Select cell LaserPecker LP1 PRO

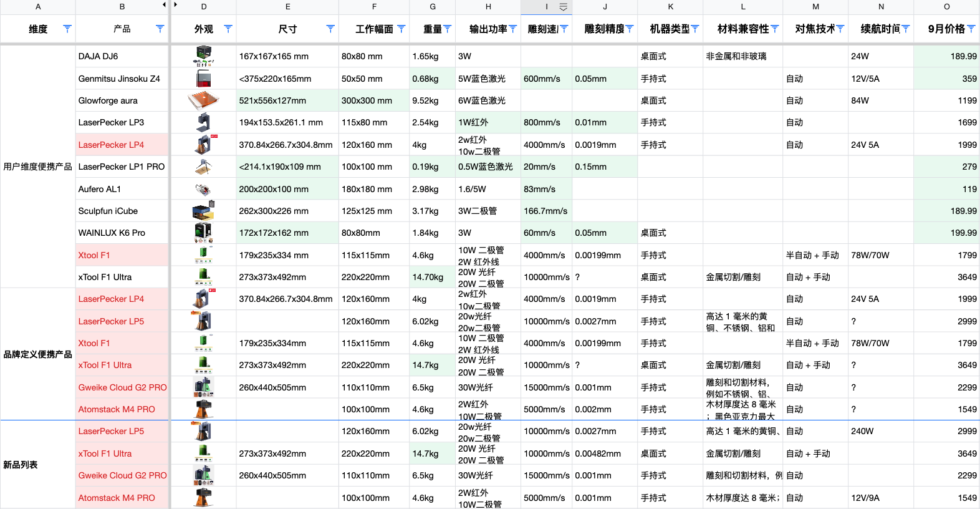(x=122, y=167)
